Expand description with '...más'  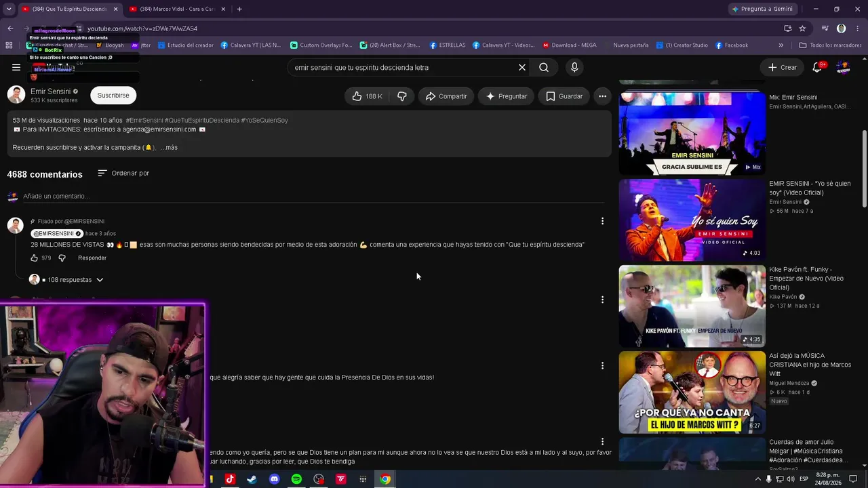pyautogui.click(x=170, y=148)
